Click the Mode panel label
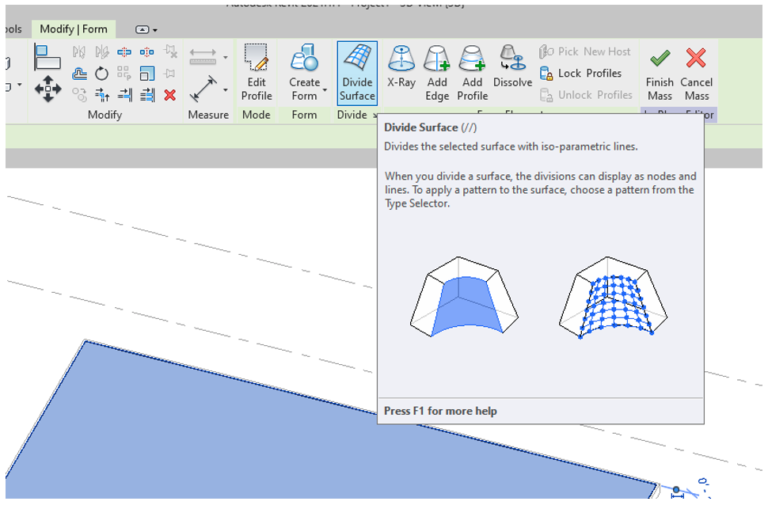The height and width of the screenshot is (505, 768). [x=256, y=115]
